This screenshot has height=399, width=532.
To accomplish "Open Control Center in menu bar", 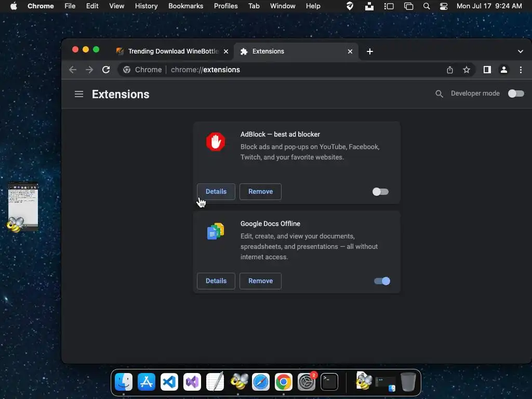I will click(444, 6).
